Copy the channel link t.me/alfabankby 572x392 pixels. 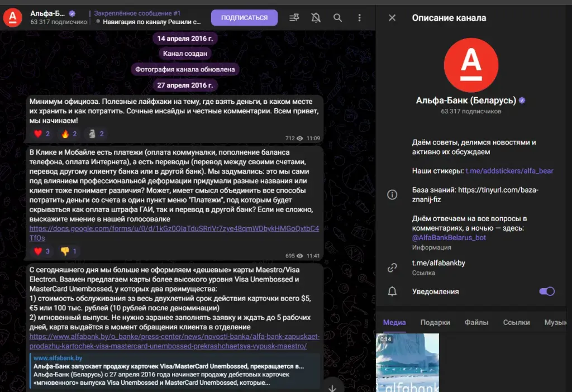[x=438, y=263]
